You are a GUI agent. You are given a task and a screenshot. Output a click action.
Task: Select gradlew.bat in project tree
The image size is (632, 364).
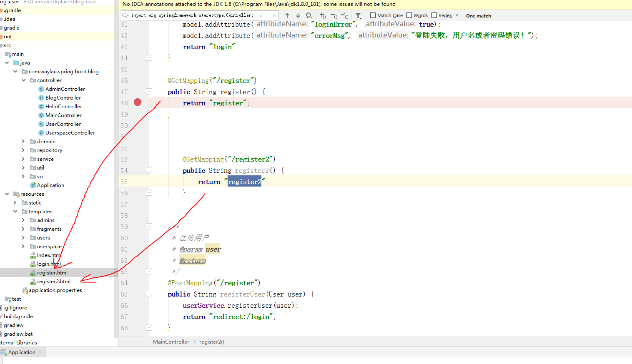click(x=18, y=334)
